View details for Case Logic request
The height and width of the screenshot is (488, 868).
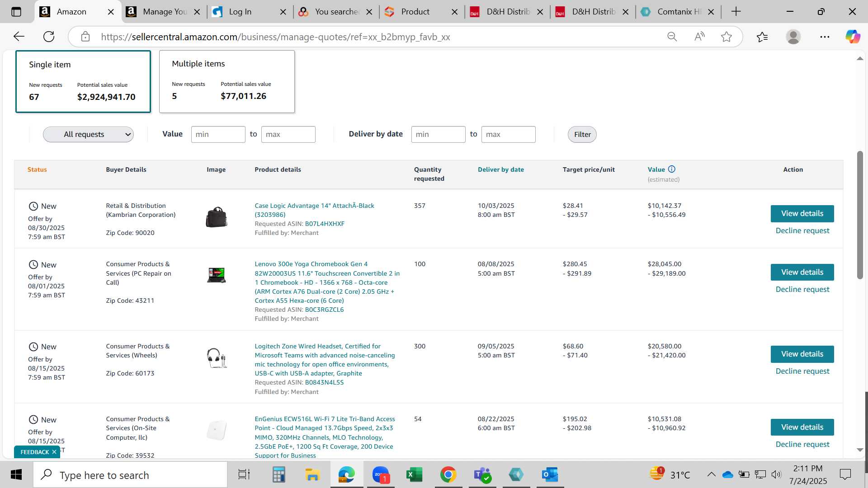(802, 213)
